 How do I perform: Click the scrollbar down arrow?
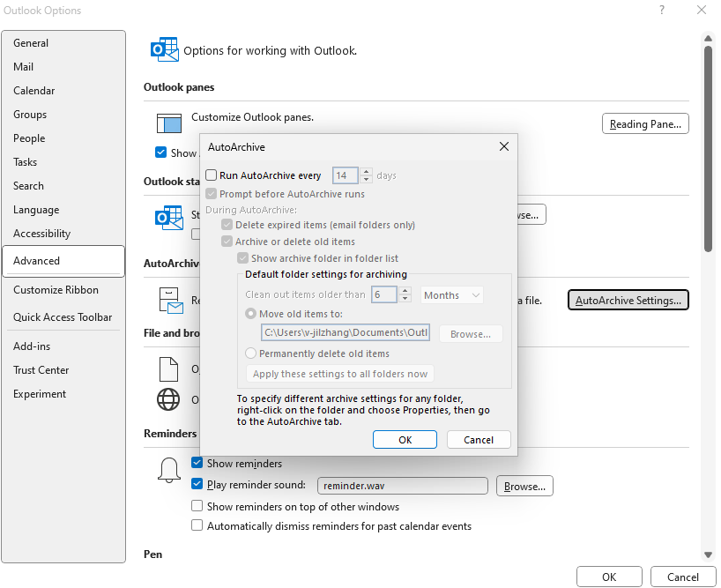(x=708, y=555)
